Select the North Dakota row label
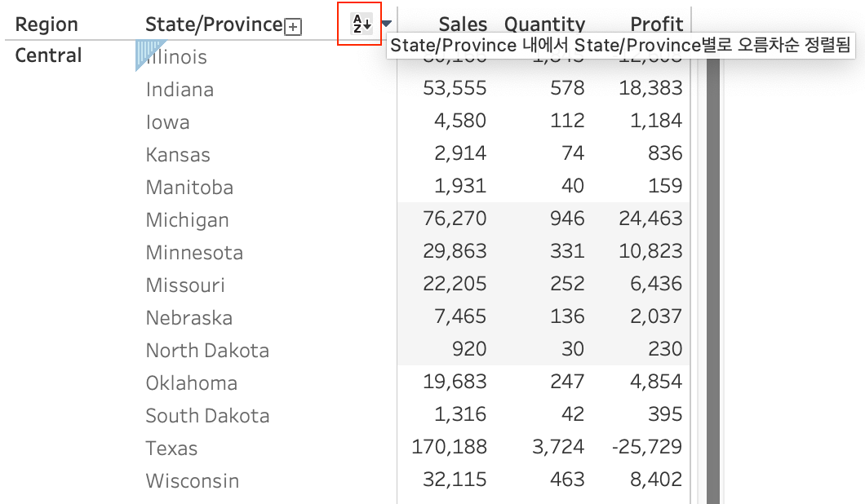Screen dimensions: 865x504 click(x=207, y=351)
